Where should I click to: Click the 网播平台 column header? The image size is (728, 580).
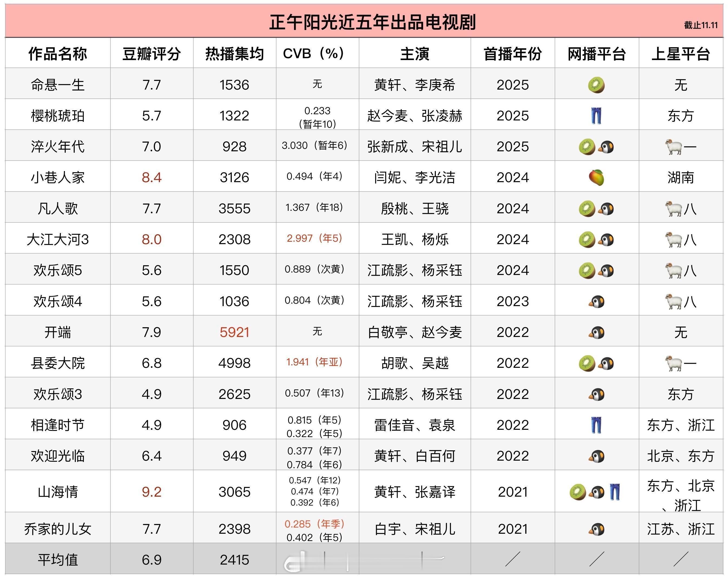coord(597,54)
